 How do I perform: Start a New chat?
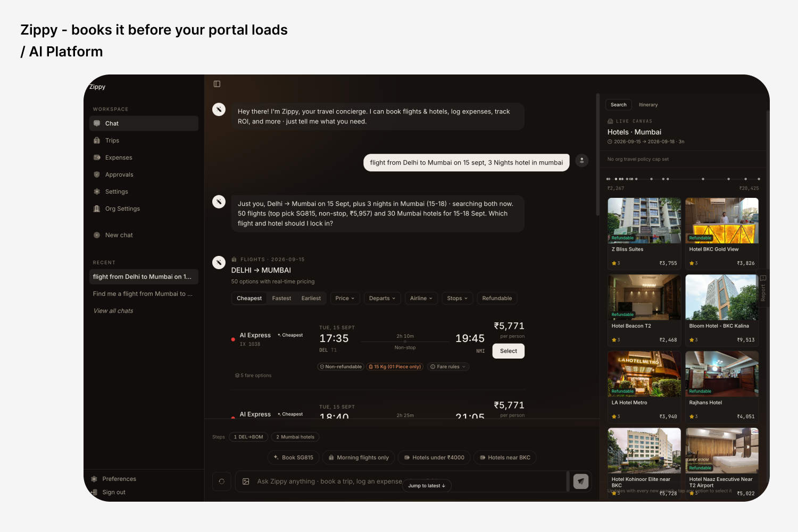coord(144,235)
